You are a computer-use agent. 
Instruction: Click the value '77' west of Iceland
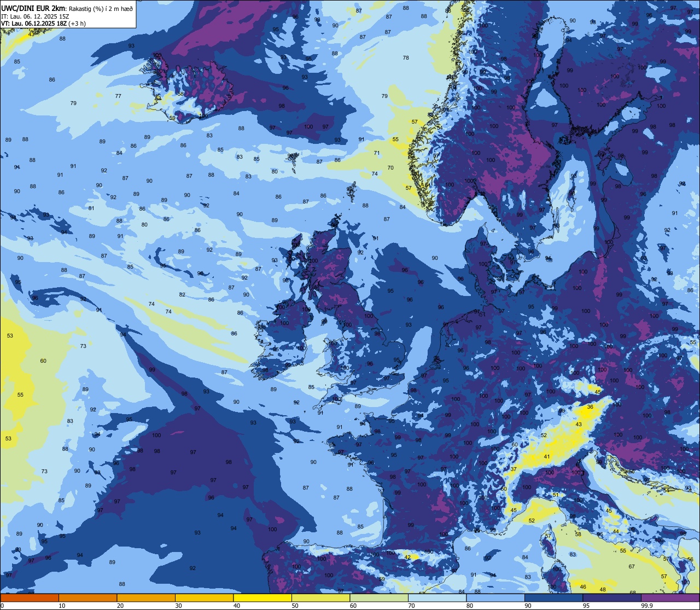click(118, 96)
